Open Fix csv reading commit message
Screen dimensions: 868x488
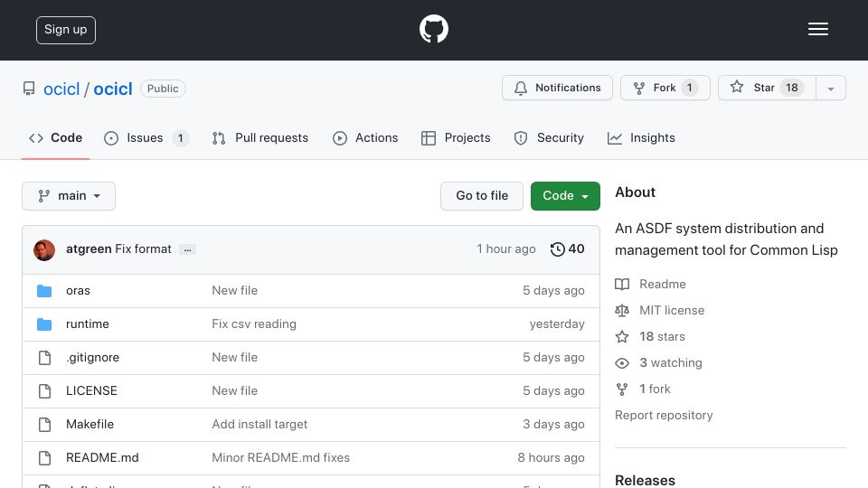point(254,324)
